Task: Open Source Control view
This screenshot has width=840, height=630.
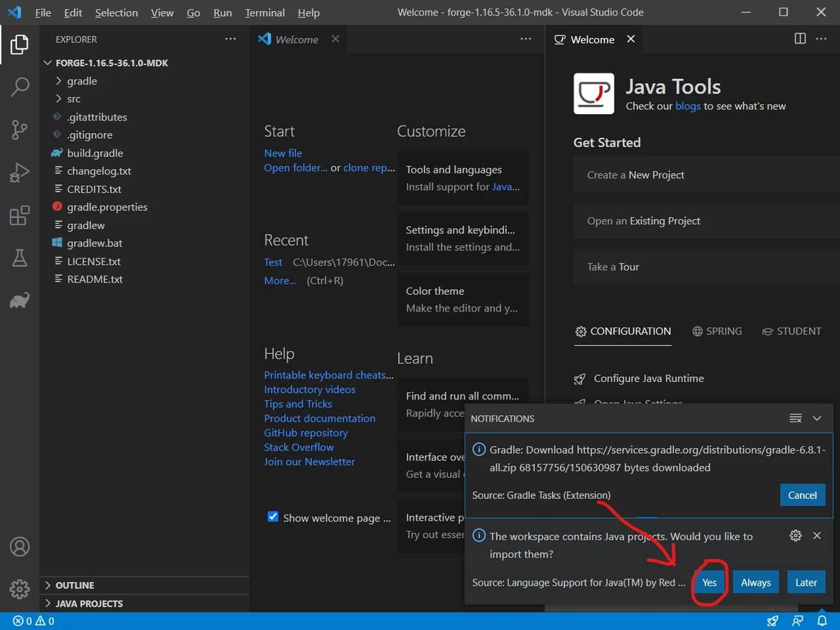Action: (20, 130)
